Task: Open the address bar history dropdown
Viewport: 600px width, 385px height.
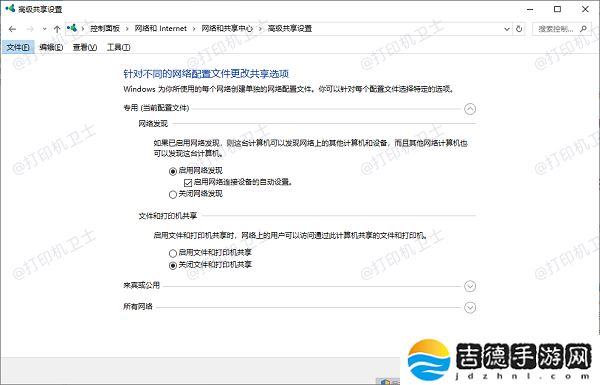Action: pyautogui.click(x=507, y=29)
